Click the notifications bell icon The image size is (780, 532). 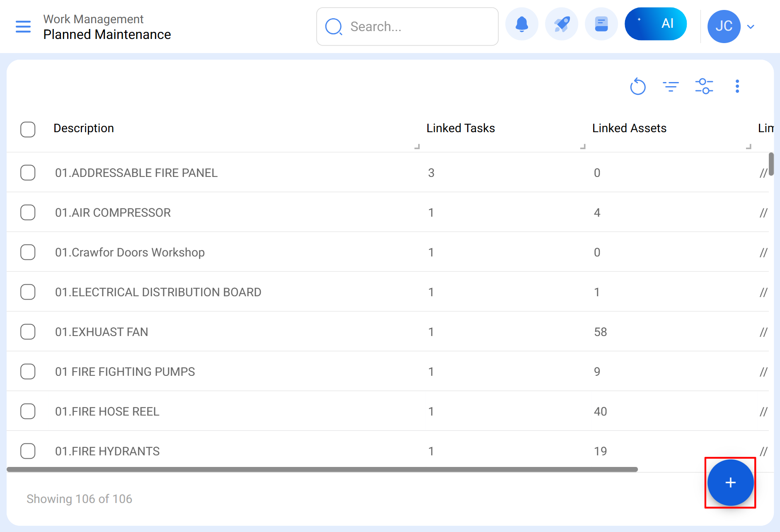pos(522,24)
